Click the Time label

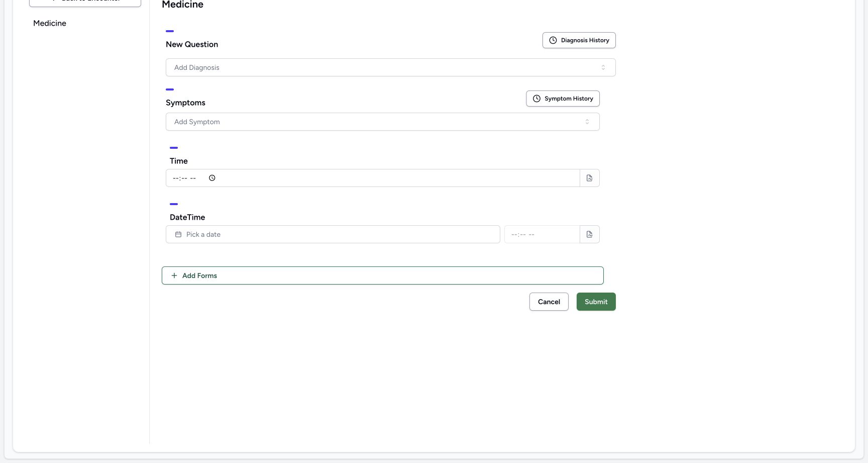(x=179, y=161)
